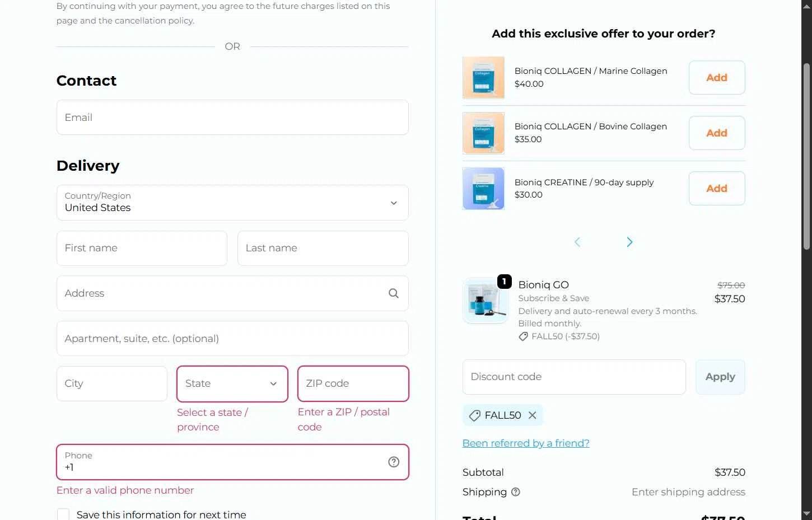Screen dimensions: 812x520
Task: Click the ZIP code field
Action: point(353,383)
